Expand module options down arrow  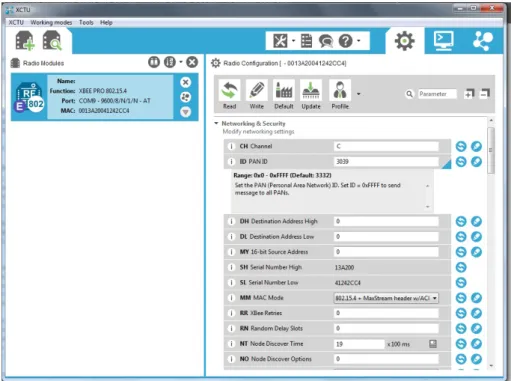[x=186, y=112]
